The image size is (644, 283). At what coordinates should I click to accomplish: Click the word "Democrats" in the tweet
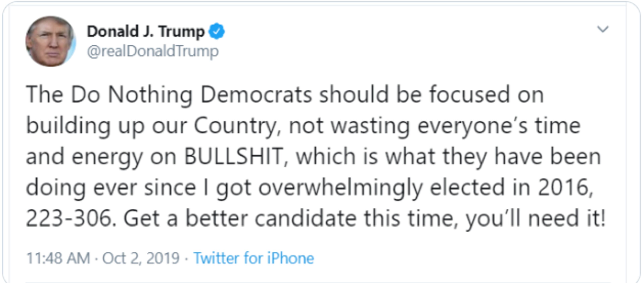(256, 95)
